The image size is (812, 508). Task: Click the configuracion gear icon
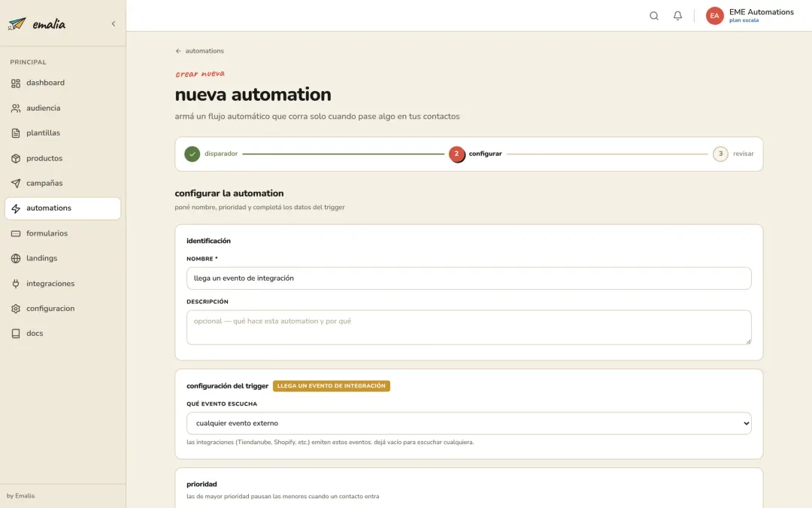tap(16, 309)
